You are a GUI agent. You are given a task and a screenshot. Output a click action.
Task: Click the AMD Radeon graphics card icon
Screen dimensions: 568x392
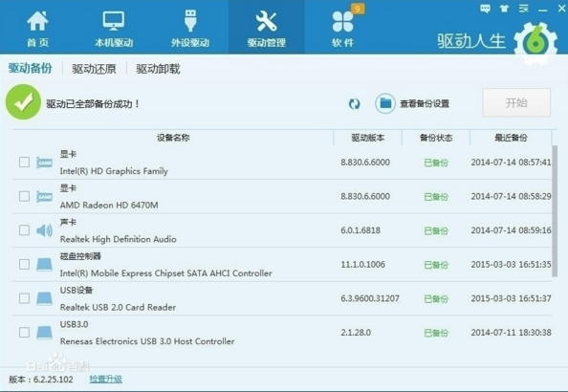[x=44, y=197]
